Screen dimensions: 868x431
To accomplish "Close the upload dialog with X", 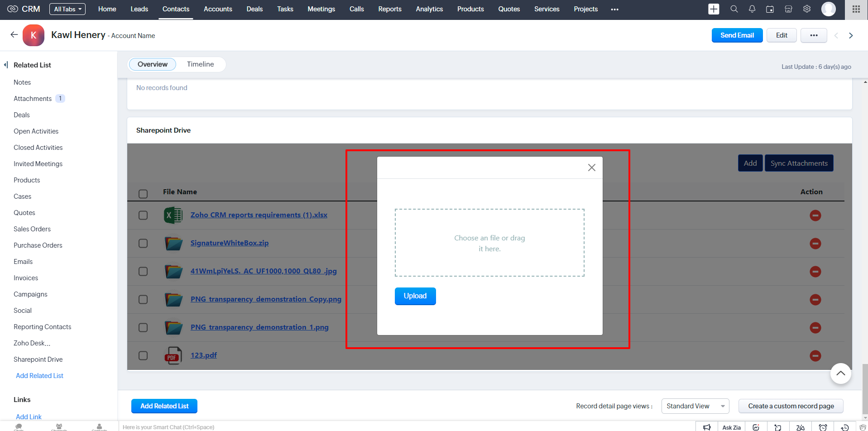I will pyautogui.click(x=591, y=168).
